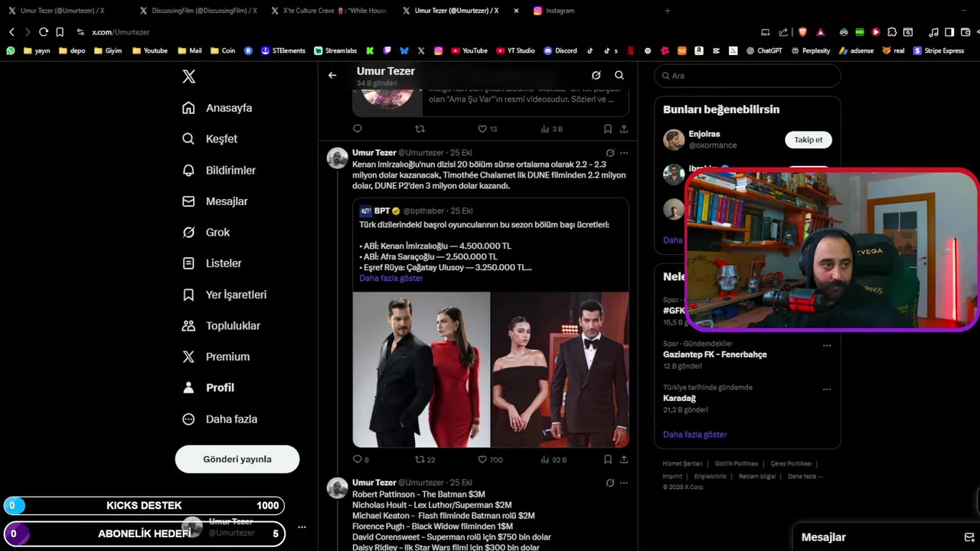Open Yer İşaretleri in the sidebar

pos(224,295)
